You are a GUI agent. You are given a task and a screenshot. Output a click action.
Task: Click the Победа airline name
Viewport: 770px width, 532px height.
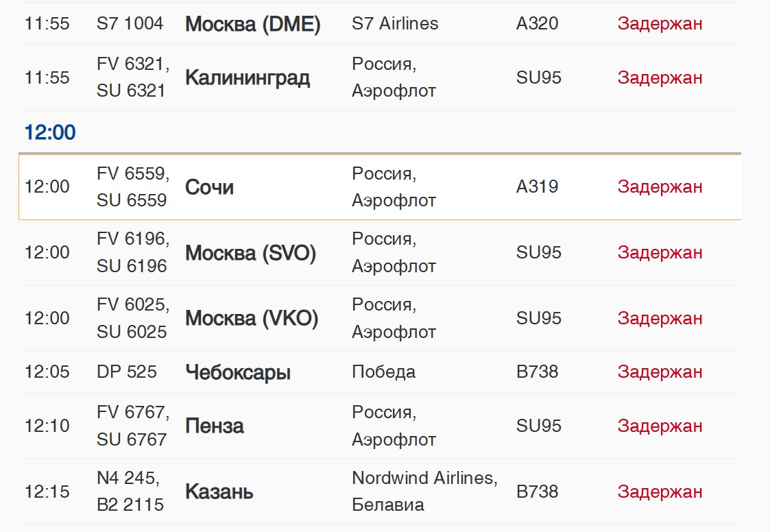383,372
